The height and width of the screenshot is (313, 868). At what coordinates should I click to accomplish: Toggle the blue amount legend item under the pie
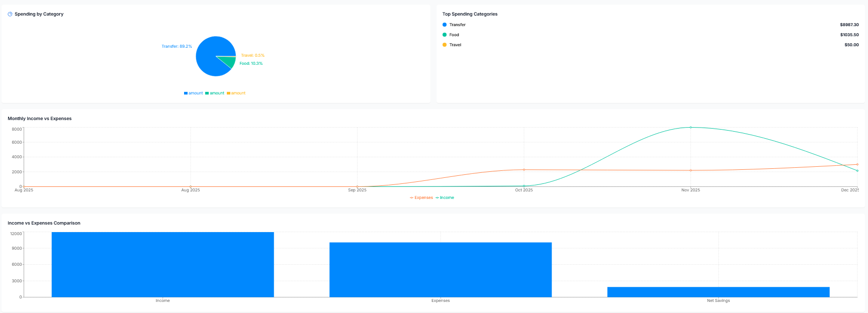[x=194, y=93]
